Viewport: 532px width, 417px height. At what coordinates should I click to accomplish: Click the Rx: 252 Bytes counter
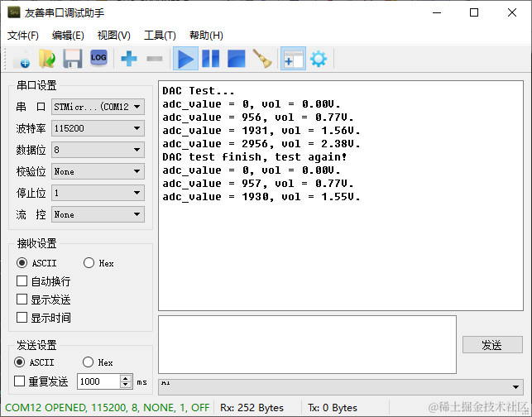click(252, 408)
